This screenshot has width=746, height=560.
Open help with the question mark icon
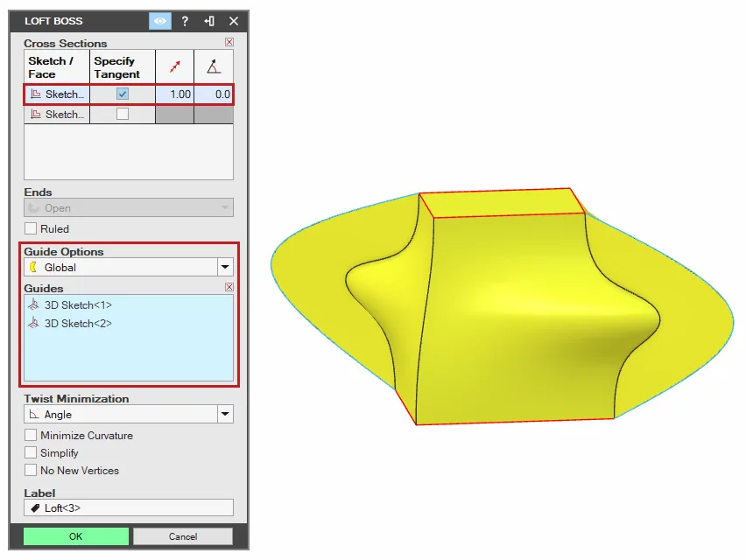pos(185,21)
